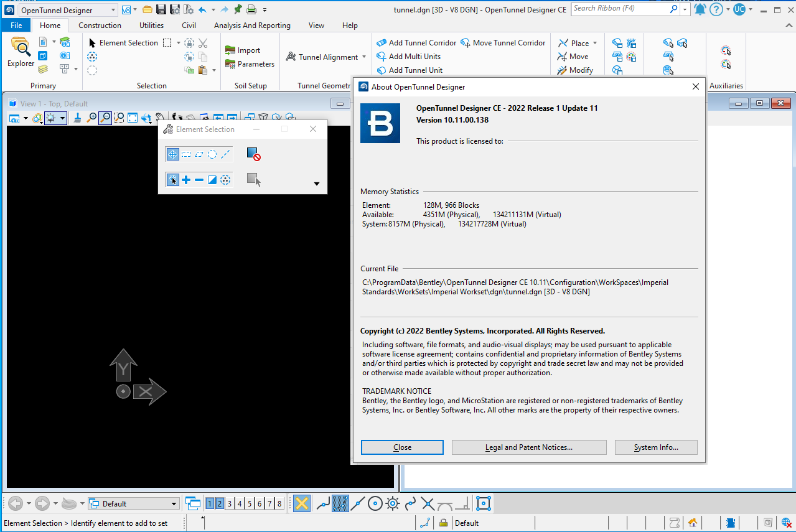Click the Help question mark icon

(x=716, y=9)
